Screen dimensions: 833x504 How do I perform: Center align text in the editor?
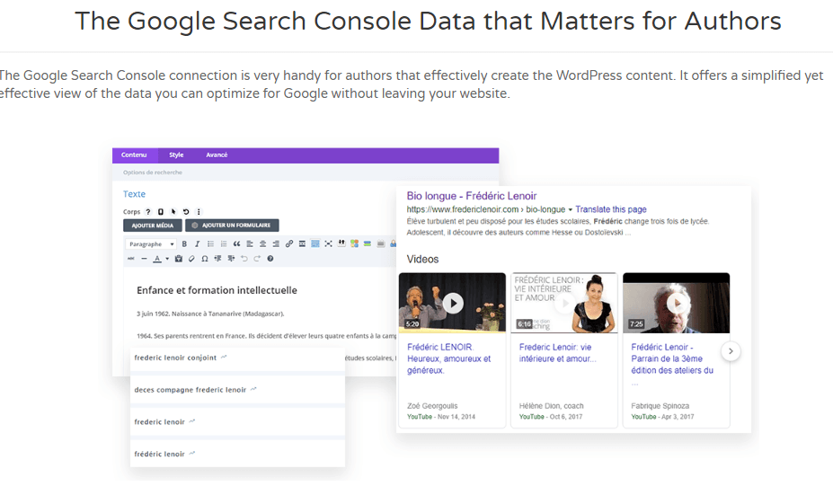click(x=262, y=243)
